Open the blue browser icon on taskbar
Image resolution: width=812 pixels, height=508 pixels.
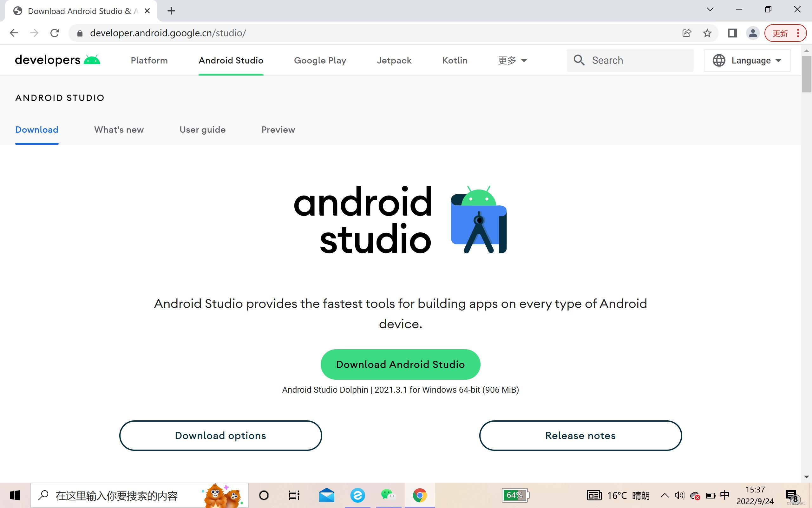pyautogui.click(x=357, y=495)
